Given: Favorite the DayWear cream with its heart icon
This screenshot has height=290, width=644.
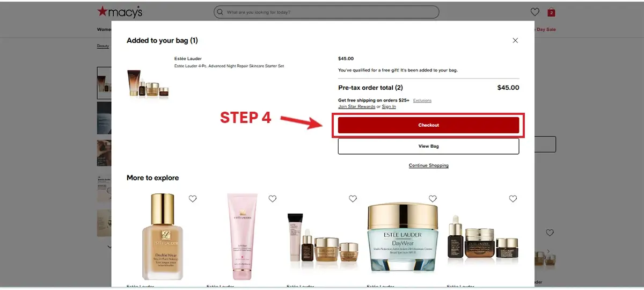Looking at the screenshot, I should tap(433, 199).
